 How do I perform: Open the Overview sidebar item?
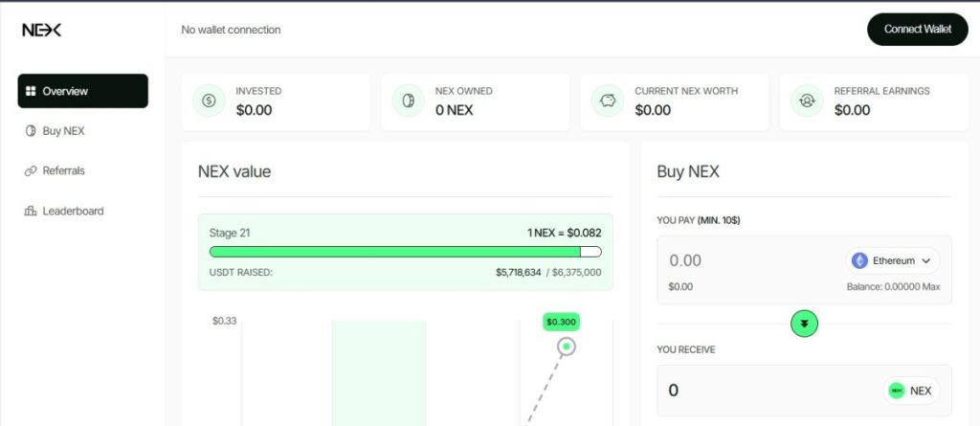pyautogui.click(x=83, y=91)
